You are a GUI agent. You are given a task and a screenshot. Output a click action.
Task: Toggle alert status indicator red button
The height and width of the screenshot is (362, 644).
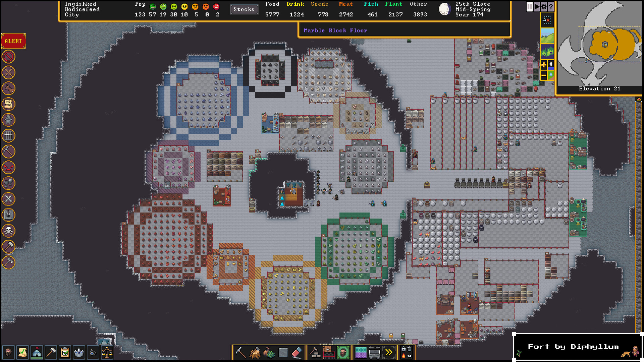pos(14,41)
